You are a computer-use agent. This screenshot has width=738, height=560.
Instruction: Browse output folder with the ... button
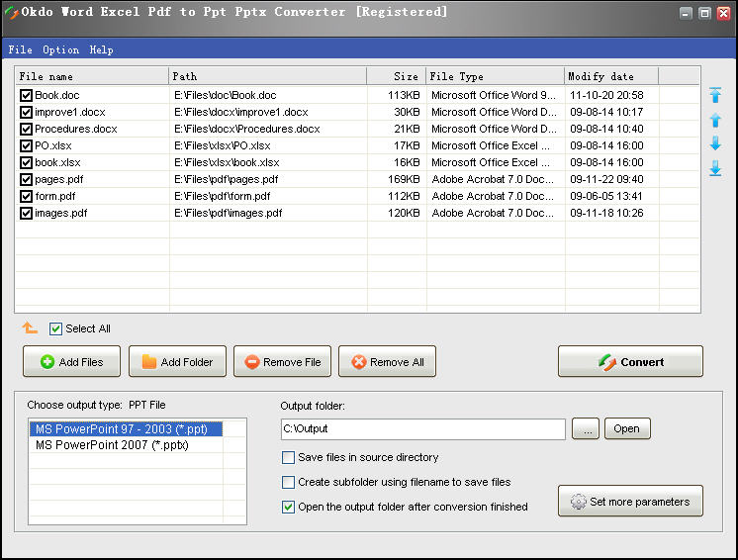coord(586,428)
